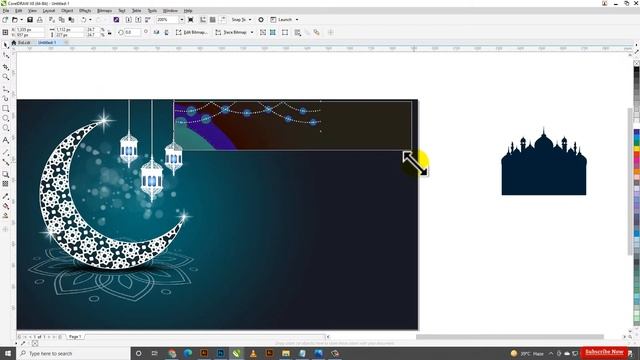The image size is (640, 360).
Task: Toggle show rulers button
Action: click(203, 20)
